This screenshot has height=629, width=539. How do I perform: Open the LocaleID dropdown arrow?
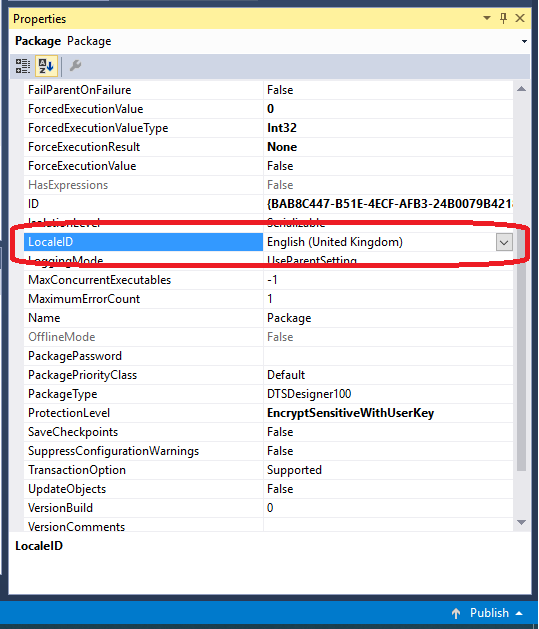[x=504, y=242]
